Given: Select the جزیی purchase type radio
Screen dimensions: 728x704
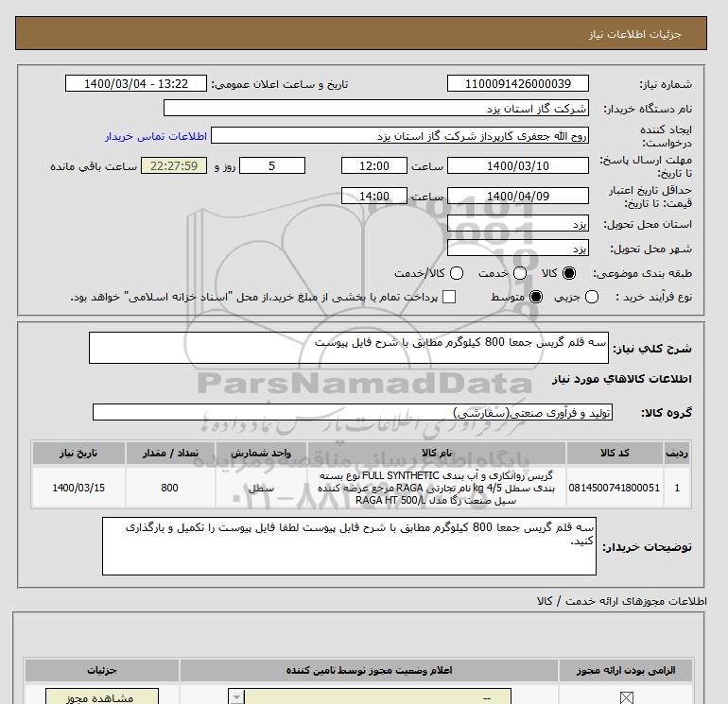Looking at the screenshot, I should 592,297.
